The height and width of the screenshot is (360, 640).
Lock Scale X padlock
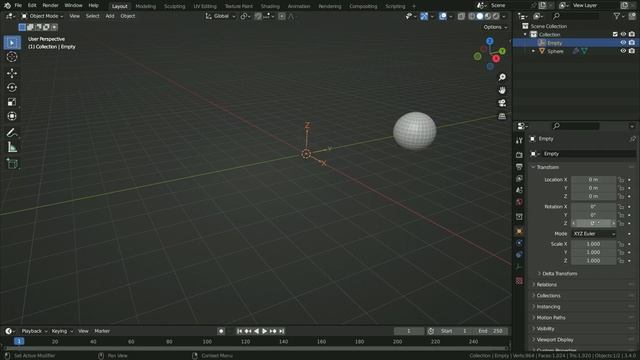[621, 244]
